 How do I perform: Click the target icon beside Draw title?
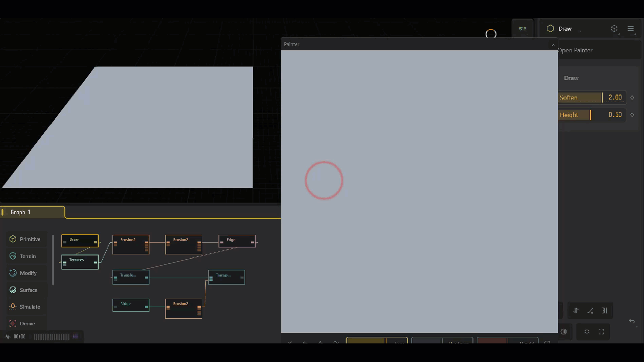click(614, 29)
